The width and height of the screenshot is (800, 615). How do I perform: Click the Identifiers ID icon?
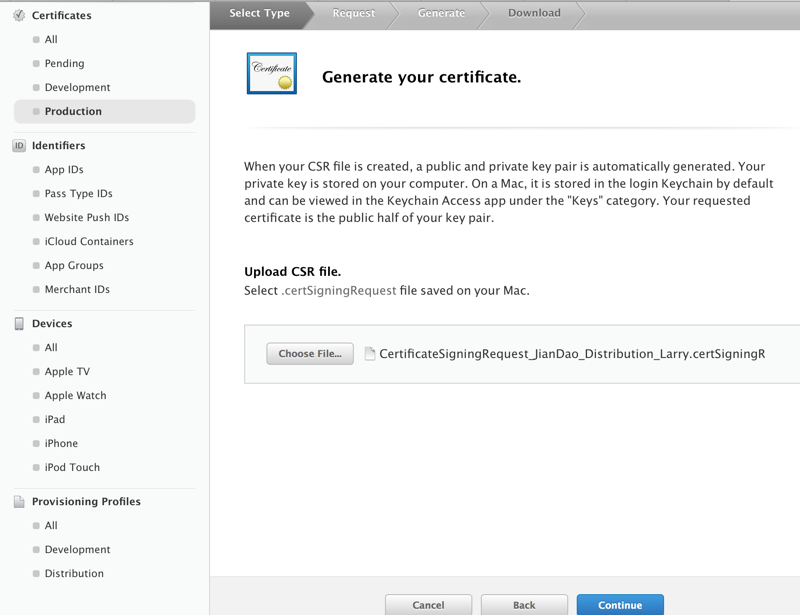click(x=19, y=146)
